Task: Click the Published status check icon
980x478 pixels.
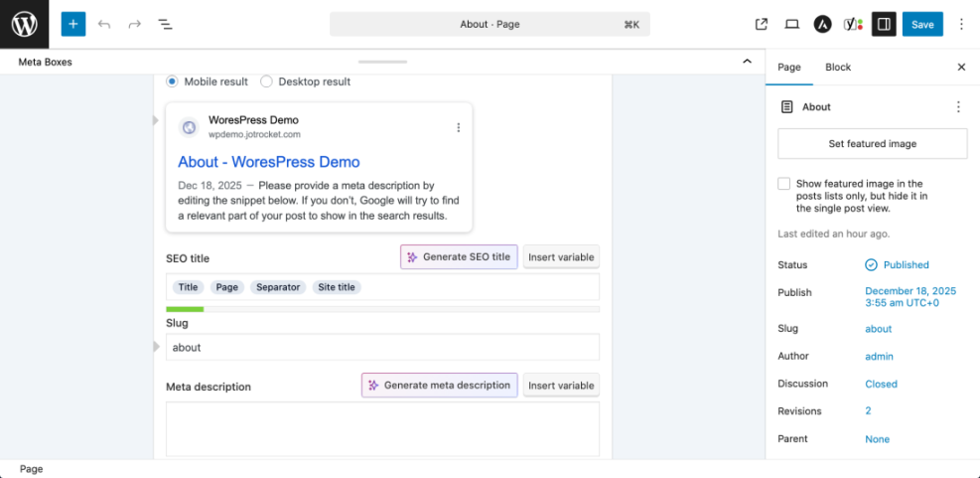Action: (x=871, y=264)
